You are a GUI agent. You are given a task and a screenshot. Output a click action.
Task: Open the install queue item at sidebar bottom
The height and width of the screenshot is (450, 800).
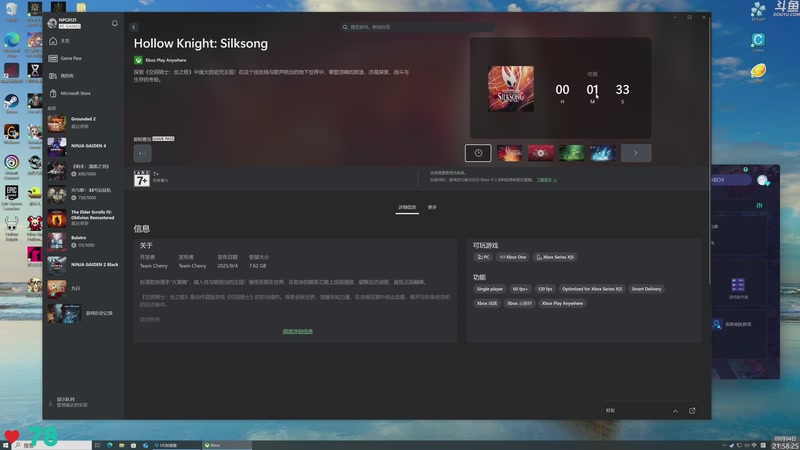(x=83, y=402)
